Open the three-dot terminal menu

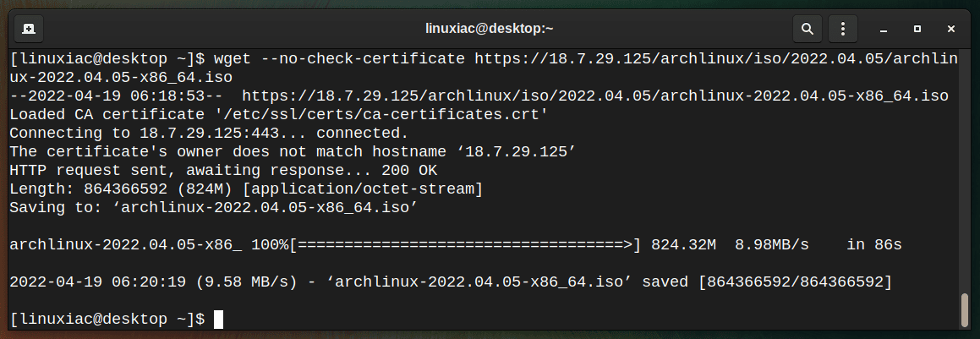coord(843,29)
